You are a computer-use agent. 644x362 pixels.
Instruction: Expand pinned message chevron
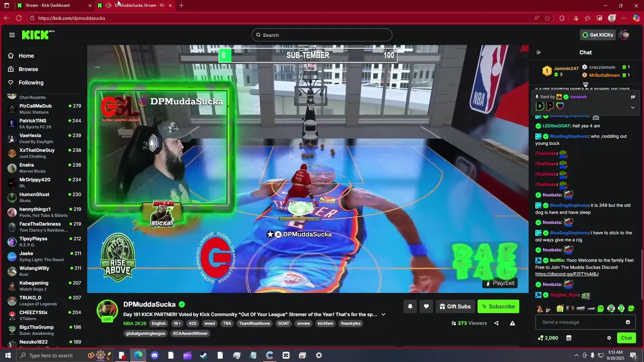click(633, 107)
